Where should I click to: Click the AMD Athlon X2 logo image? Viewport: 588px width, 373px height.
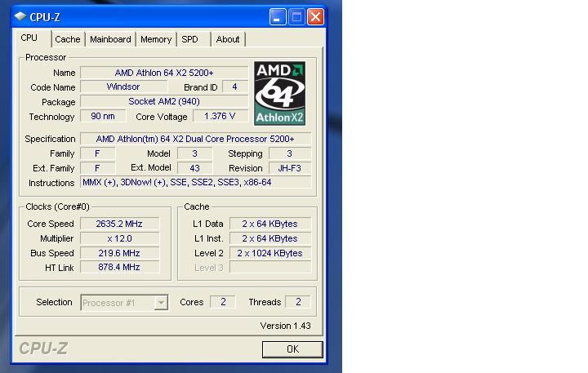pyautogui.click(x=280, y=93)
